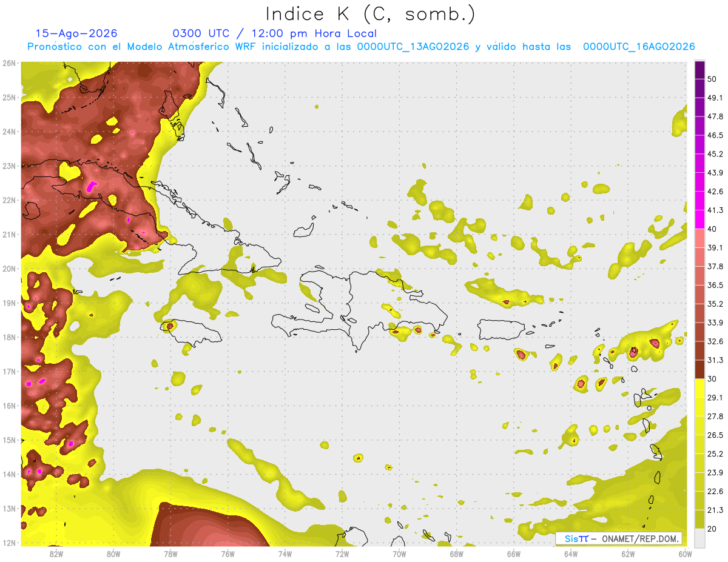Viewport: 728px width, 562px height.
Task: Click the "14N" latitude label
Action: [x=9, y=474]
